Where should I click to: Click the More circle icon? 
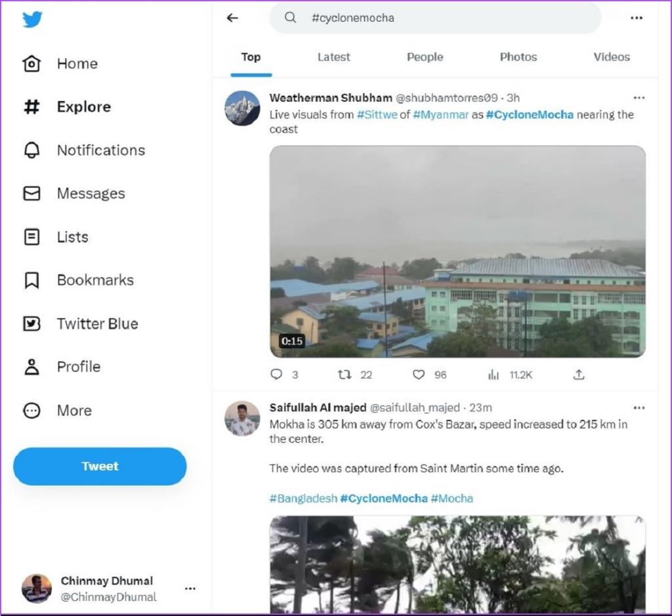(x=31, y=411)
